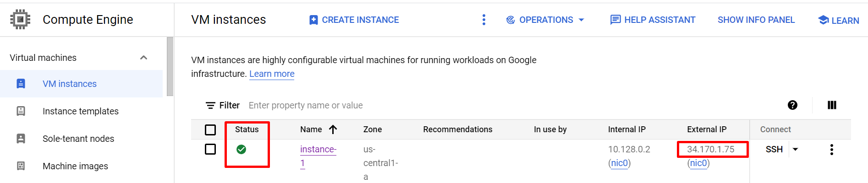Click the Instance templates sidebar icon
Image resolution: width=868 pixels, height=183 pixels.
click(21, 111)
